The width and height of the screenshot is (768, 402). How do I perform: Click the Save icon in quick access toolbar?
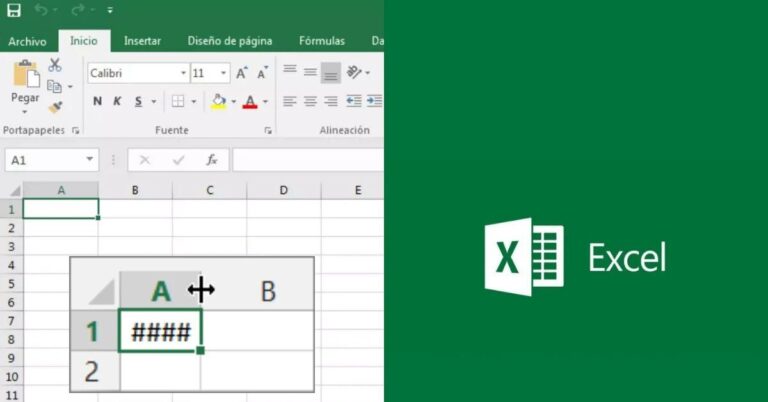tap(14, 10)
